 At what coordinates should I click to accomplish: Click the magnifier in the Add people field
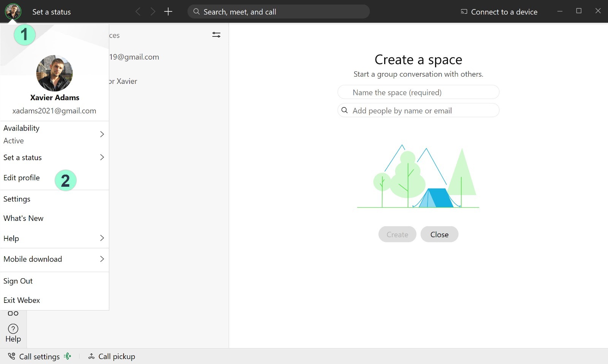click(345, 110)
